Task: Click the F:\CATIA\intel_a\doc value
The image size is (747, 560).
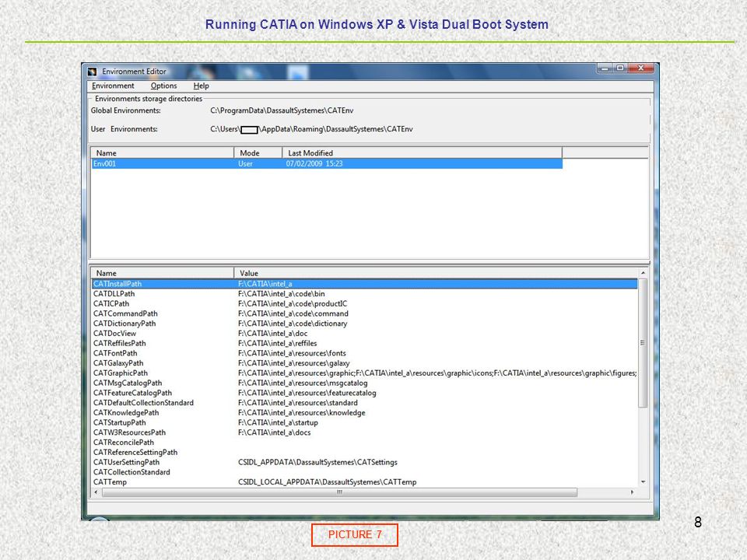Action: pos(272,334)
